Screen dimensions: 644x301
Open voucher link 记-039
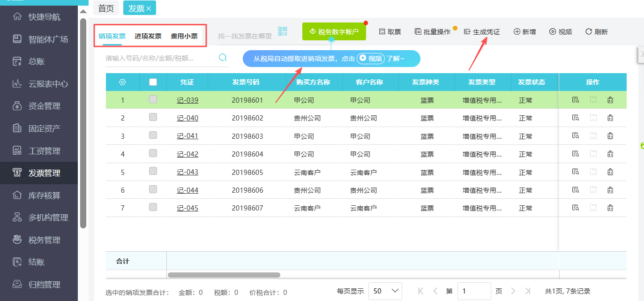[187, 99]
